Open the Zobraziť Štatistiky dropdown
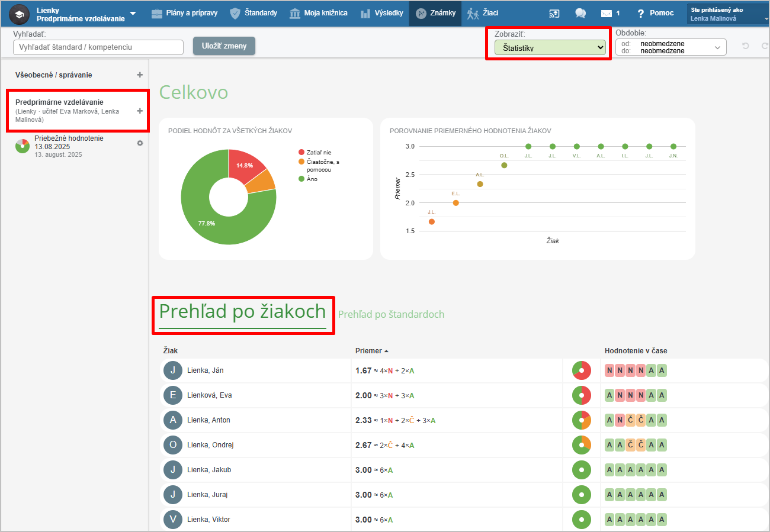Image resolution: width=770 pixels, height=532 pixels. [x=550, y=47]
